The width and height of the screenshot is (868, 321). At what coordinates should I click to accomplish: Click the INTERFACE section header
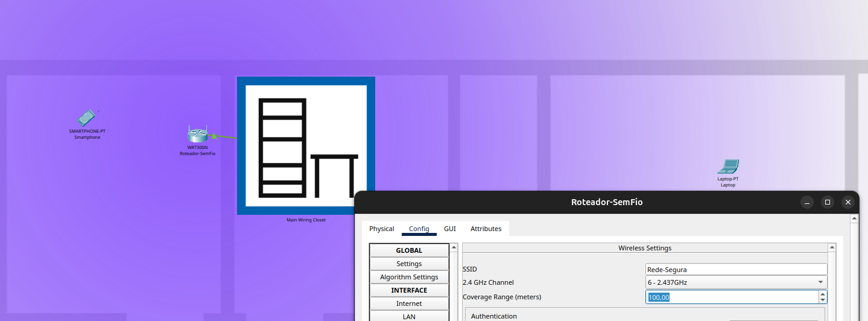coord(409,290)
